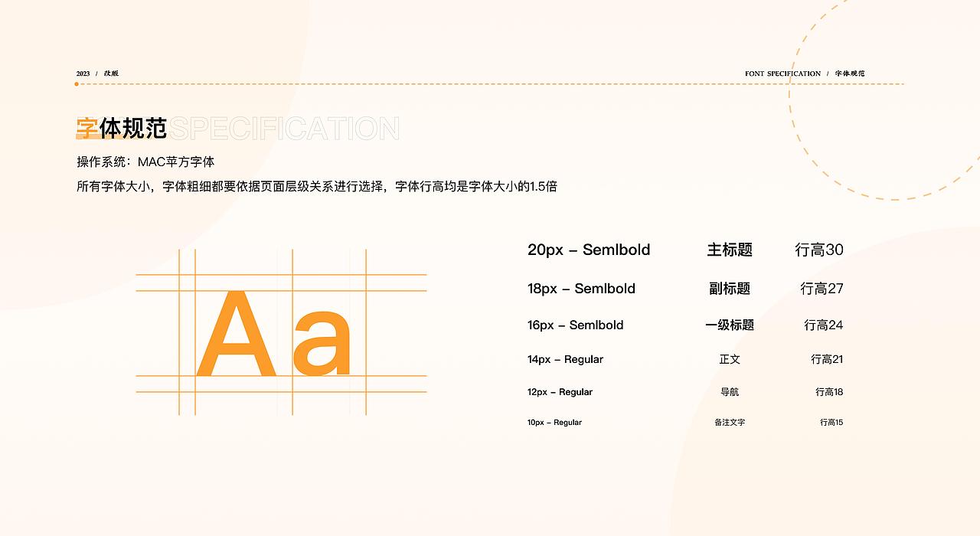Viewport: 980px width, 536px height.
Task: Click the sentence about 字体行高 1.5倍
Action: pos(317,186)
